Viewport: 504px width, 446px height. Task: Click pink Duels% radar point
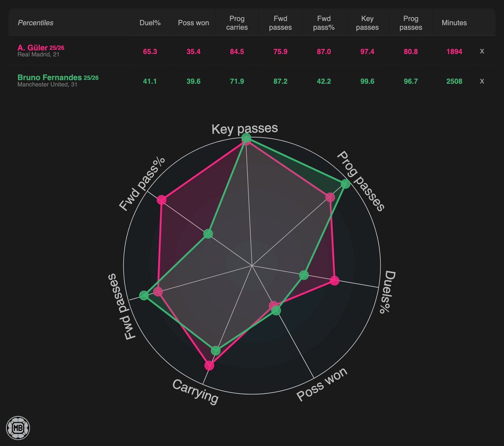pyautogui.click(x=334, y=281)
